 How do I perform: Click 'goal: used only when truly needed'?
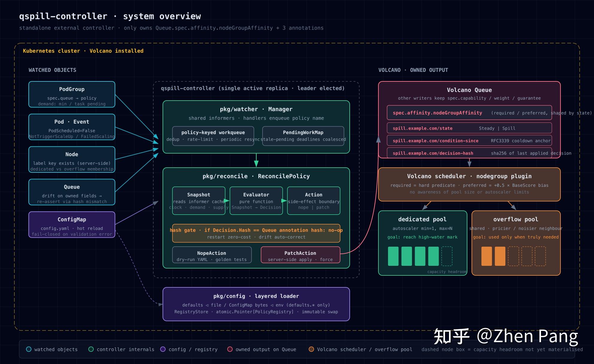point(516,237)
